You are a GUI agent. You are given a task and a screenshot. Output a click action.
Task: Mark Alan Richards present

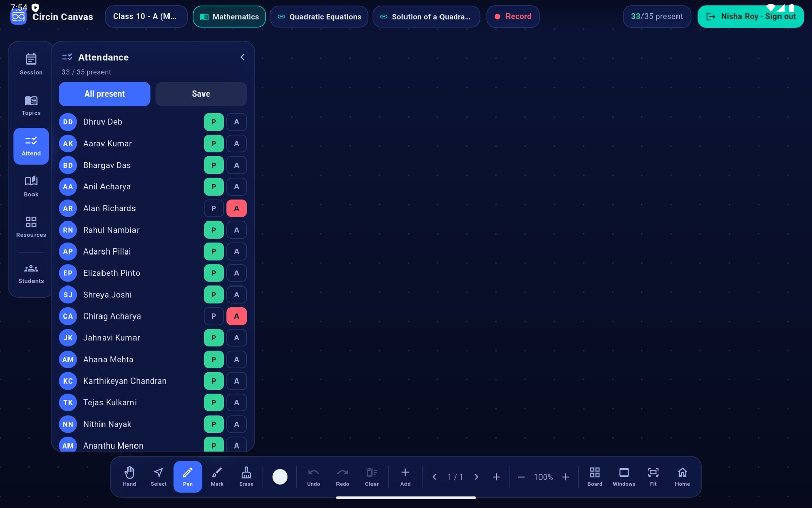click(x=214, y=208)
